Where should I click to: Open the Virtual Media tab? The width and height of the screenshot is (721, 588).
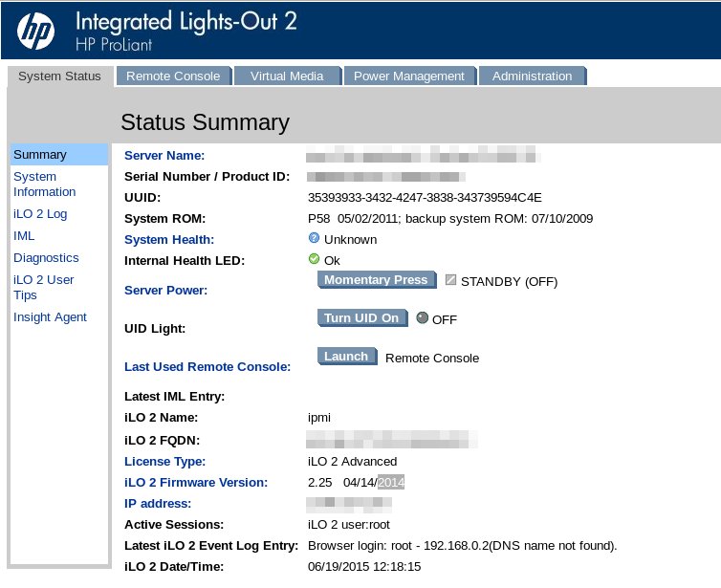287,76
